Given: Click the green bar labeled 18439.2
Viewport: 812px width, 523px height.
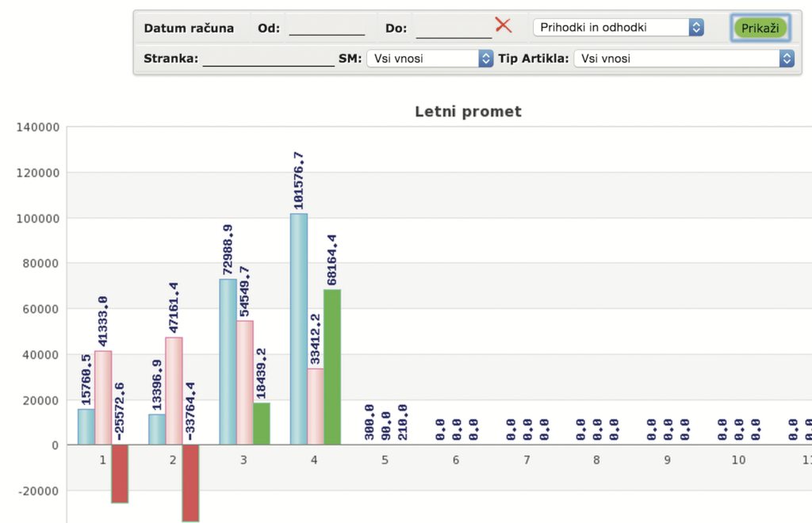Looking at the screenshot, I should click(x=262, y=423).
